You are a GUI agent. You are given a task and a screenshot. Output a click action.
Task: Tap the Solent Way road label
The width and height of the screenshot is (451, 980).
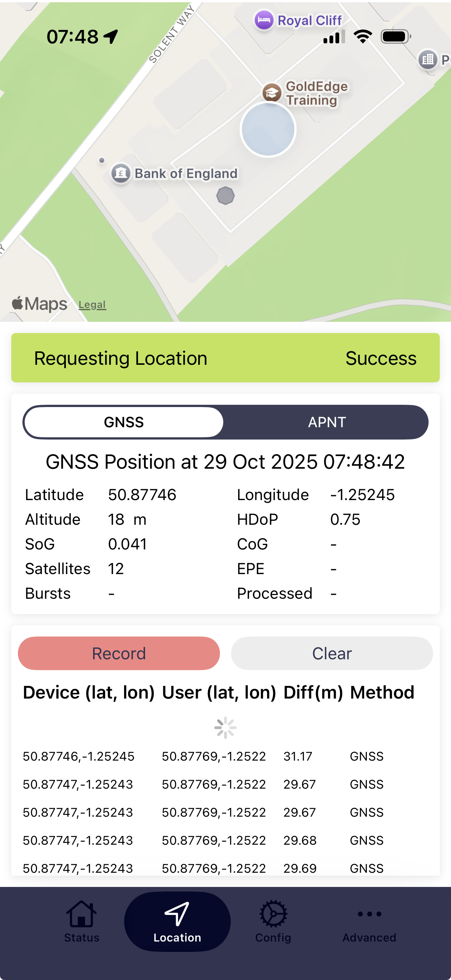171,34
